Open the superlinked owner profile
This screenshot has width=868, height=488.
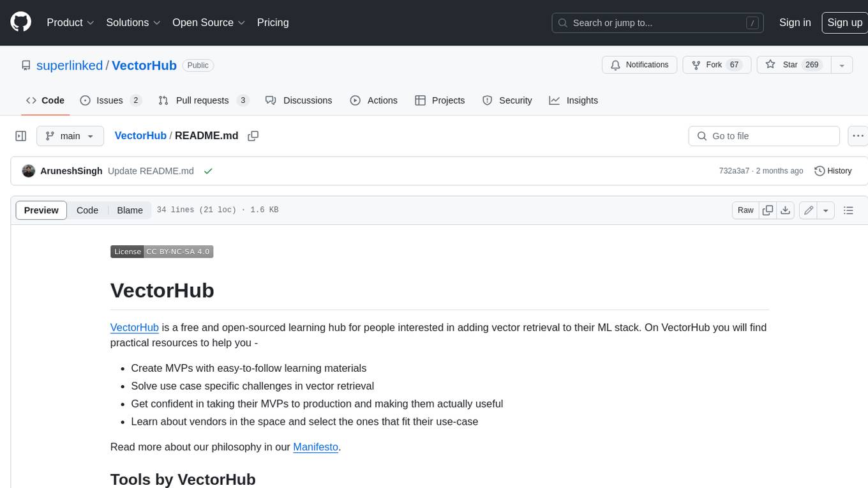70,65
